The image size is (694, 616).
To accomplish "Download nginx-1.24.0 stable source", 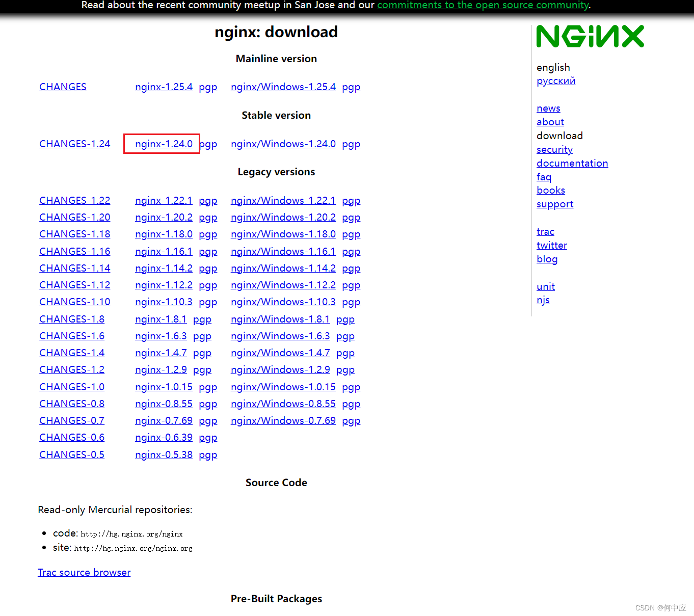I will pos(164,144).
